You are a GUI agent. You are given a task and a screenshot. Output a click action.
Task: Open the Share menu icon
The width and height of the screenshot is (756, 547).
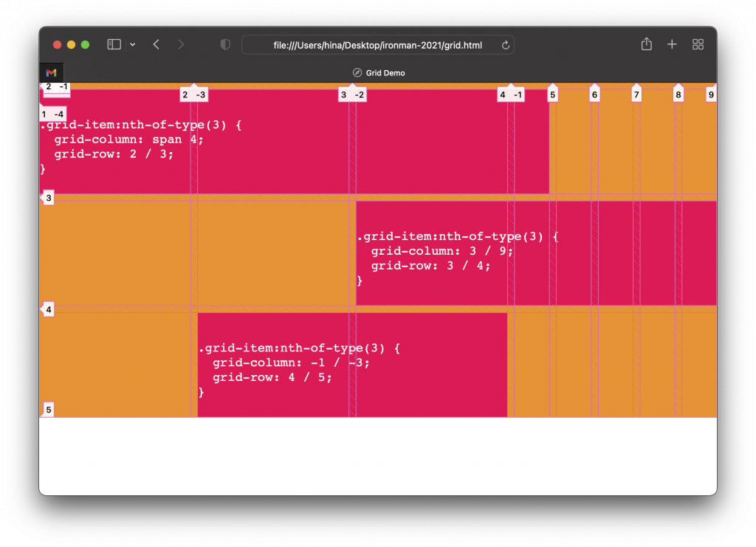click(x=647, y=44)
